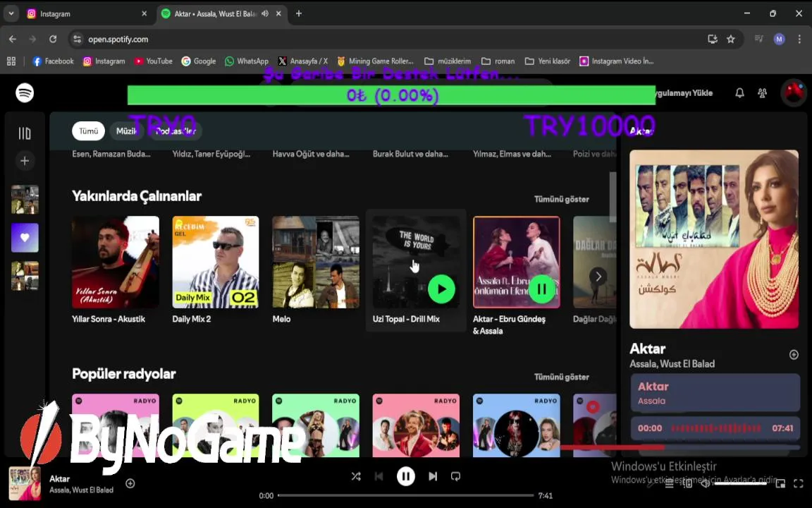Select the Müzik filter chip

click(126, 131)
